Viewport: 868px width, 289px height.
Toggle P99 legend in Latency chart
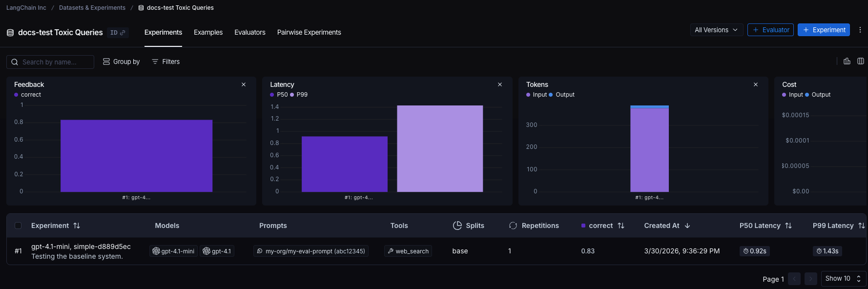tap(299, 95)
